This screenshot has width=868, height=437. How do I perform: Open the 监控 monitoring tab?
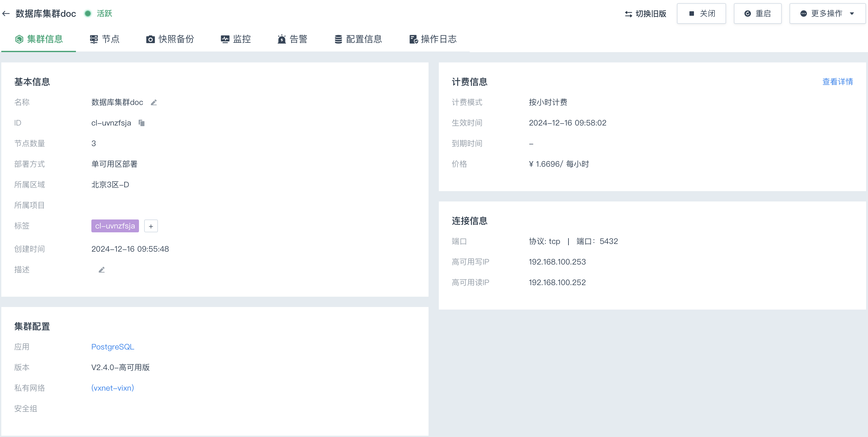click(235, 39)
